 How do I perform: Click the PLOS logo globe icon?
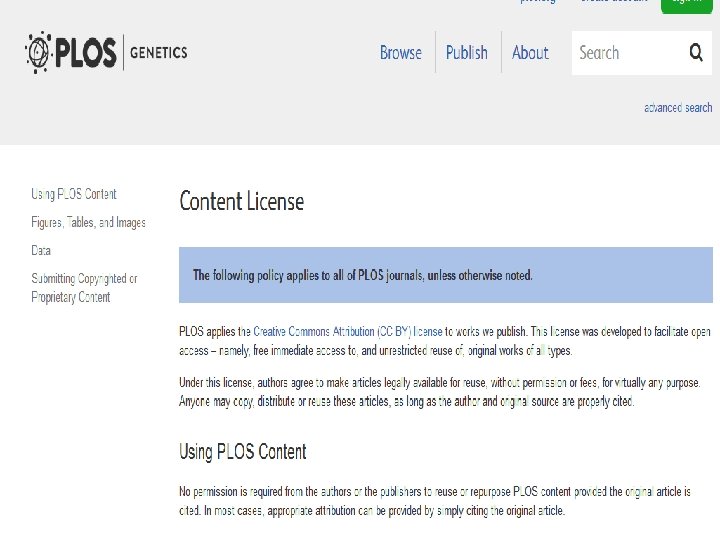38,52
